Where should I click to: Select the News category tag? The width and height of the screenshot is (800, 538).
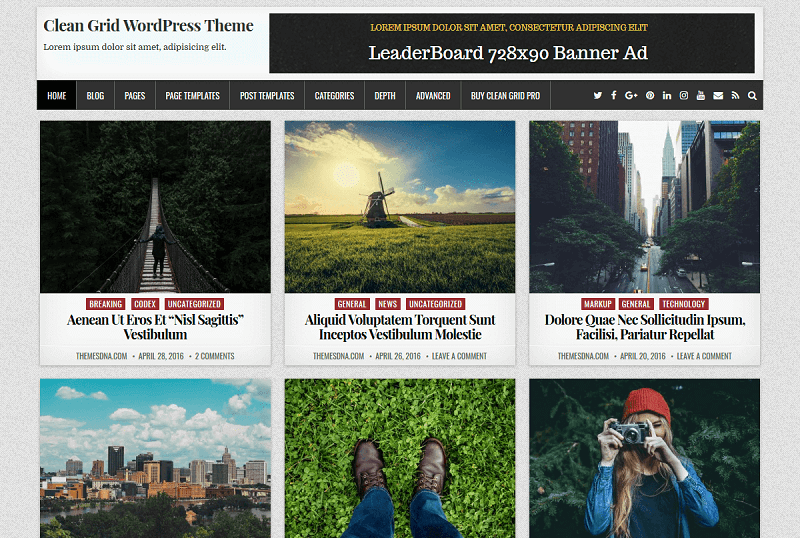(388, 304)
